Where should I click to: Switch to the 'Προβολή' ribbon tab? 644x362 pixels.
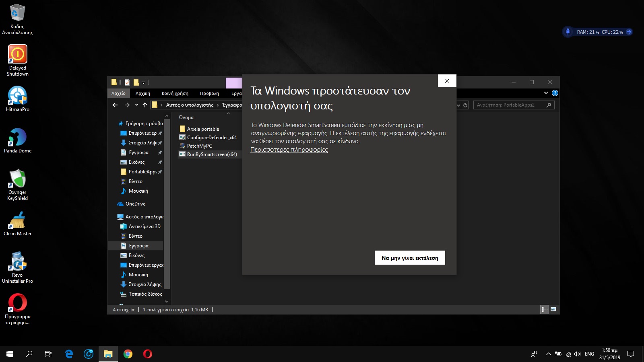209,93
